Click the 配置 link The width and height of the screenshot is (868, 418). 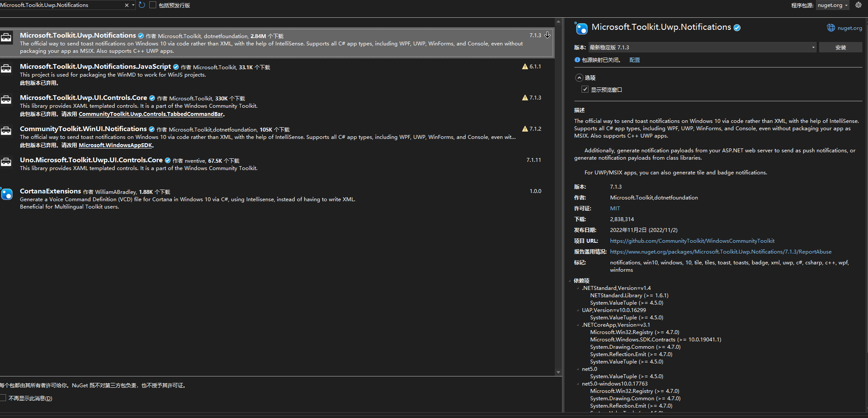[x=634, y=60]
